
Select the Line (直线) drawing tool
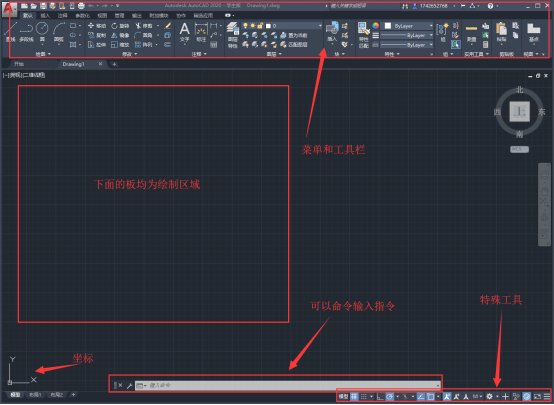tap(10, 31)
